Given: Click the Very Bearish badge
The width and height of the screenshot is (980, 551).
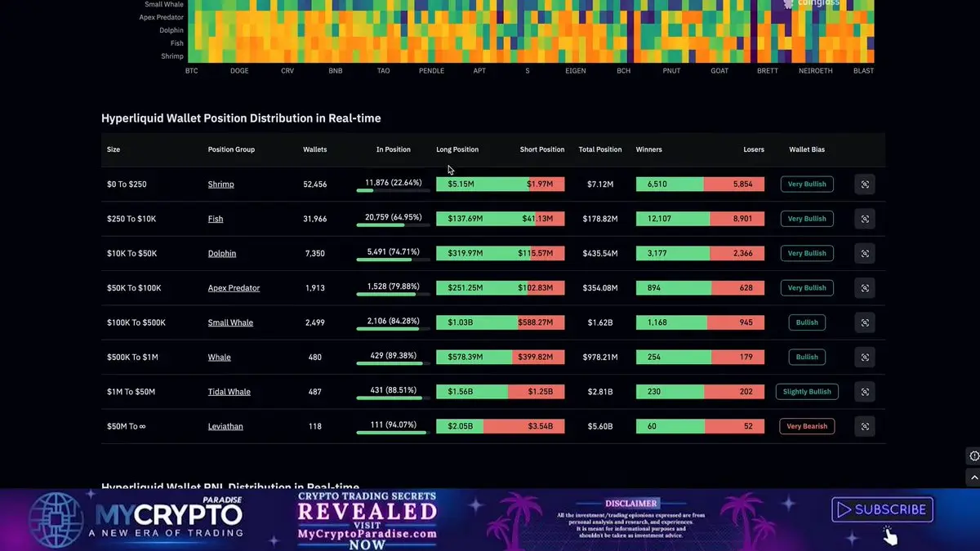Looking at the screenshot, I should coord(807,426).
